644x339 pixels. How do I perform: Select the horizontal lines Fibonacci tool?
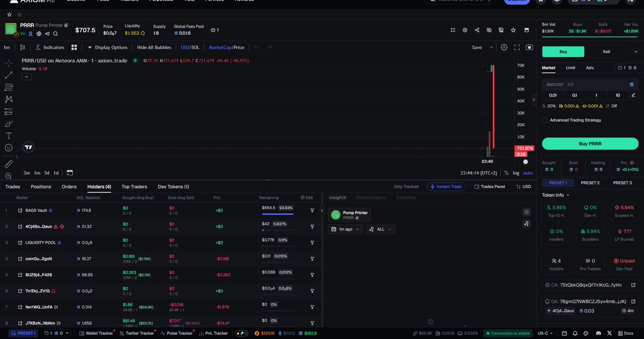9,87
